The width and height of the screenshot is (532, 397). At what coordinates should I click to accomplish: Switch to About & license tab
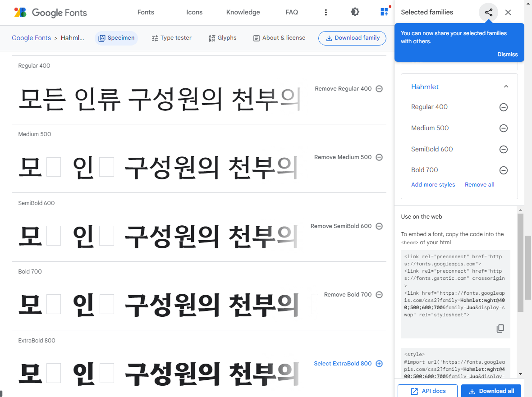click(279, 38)
